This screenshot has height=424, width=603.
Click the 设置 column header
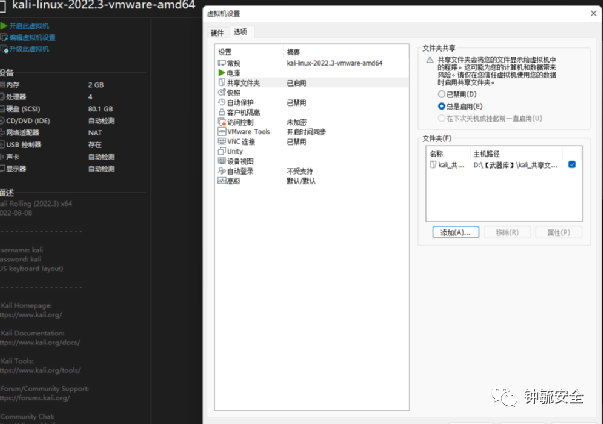click(x=225, y=52)
